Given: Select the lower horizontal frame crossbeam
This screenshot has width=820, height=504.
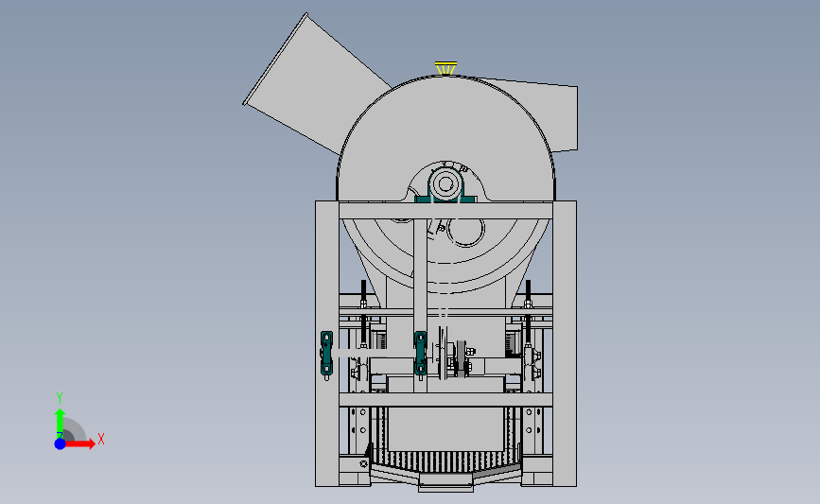Looking at the screenshot, I should (x=445, y=399).
